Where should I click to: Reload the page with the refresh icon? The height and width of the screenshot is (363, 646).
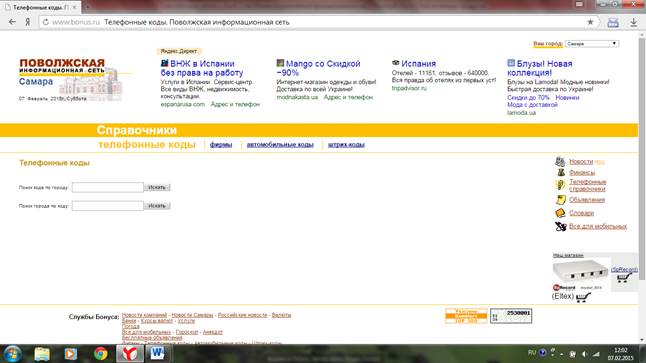pos(46,22)
